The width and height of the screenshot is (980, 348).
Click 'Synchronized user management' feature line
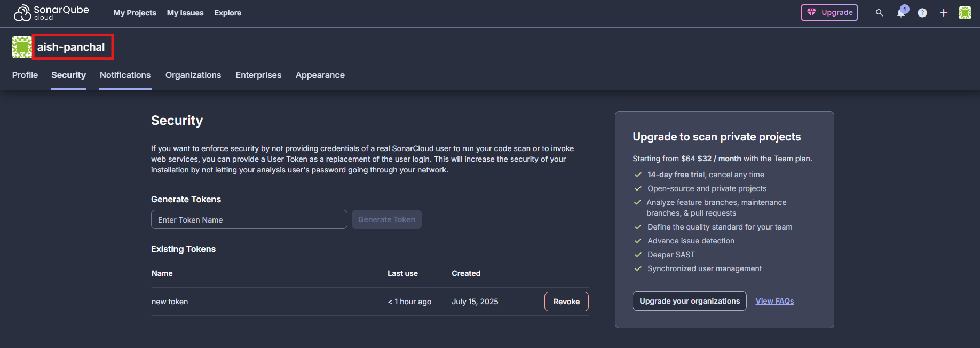click(705, 268)
